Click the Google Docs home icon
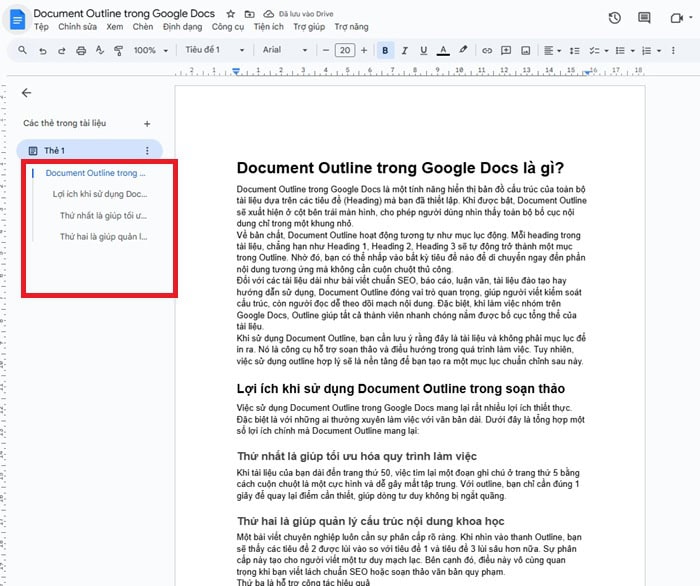This screenshot has width=700, height=586. click(17, 20)
